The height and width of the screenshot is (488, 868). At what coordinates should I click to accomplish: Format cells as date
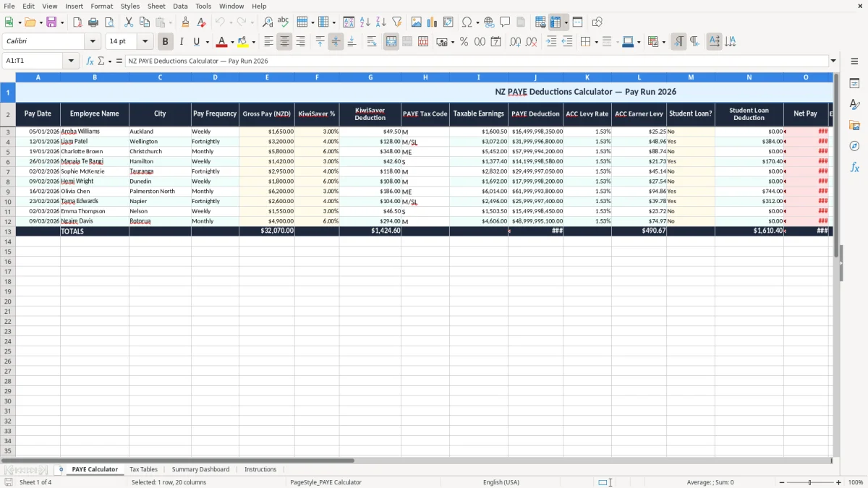click(495, 42)
